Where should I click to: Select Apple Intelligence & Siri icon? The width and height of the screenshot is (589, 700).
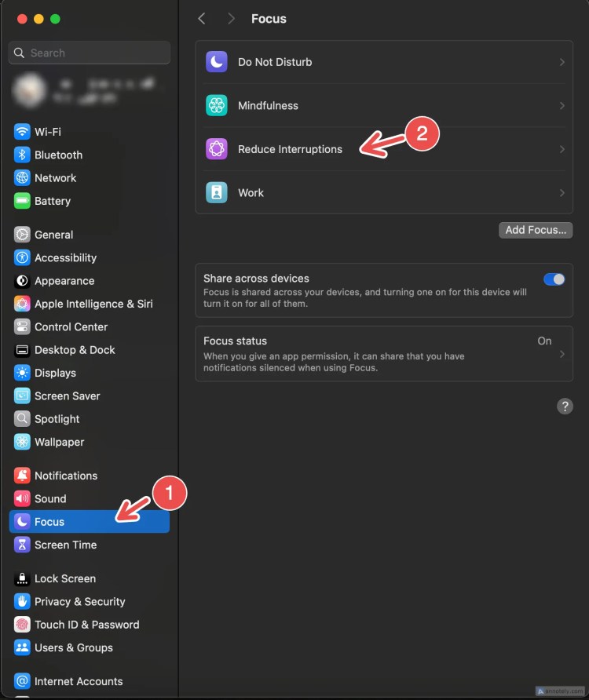22,304
